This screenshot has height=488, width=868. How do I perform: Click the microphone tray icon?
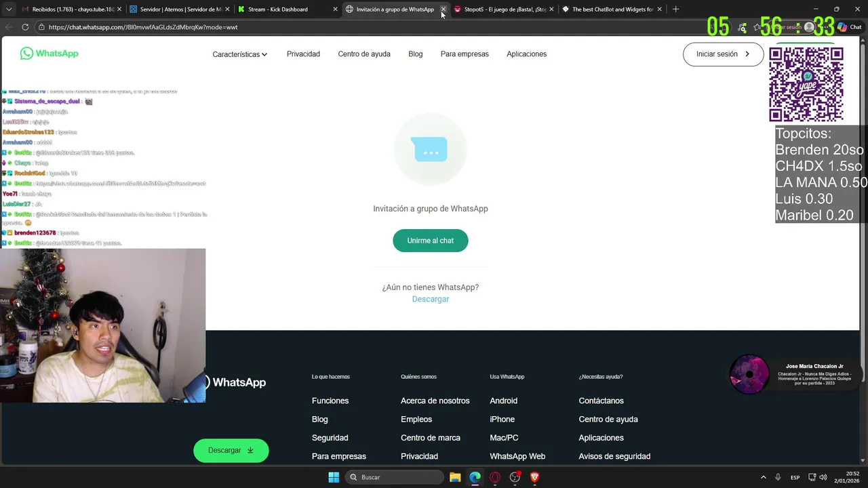pos(778,477)
